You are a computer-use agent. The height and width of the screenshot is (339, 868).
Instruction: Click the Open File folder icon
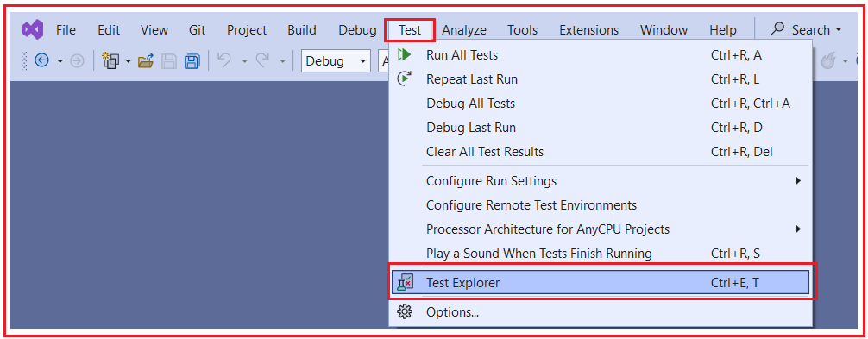146,61
